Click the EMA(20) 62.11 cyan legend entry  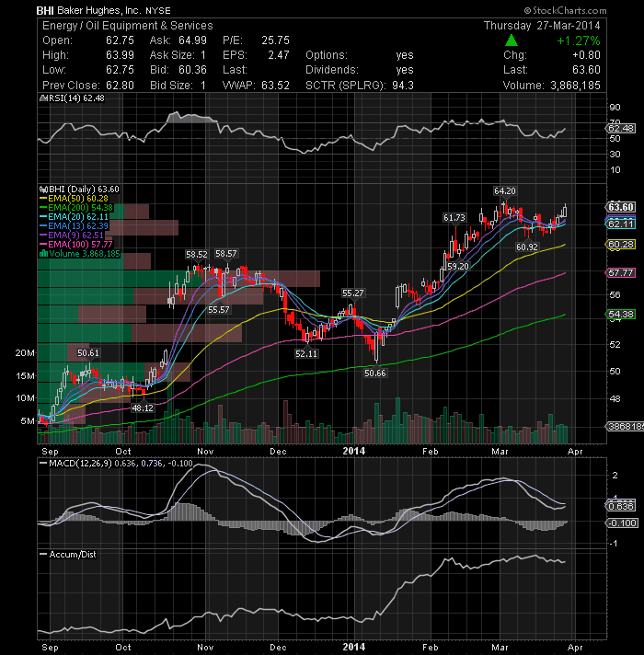coord(74,217)
